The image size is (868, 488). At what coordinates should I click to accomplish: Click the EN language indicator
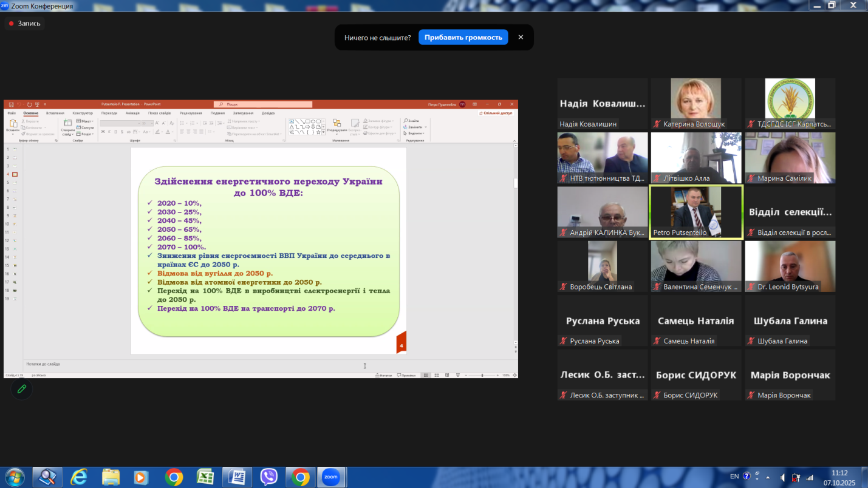pyautogui.click(x=734, y=476)
